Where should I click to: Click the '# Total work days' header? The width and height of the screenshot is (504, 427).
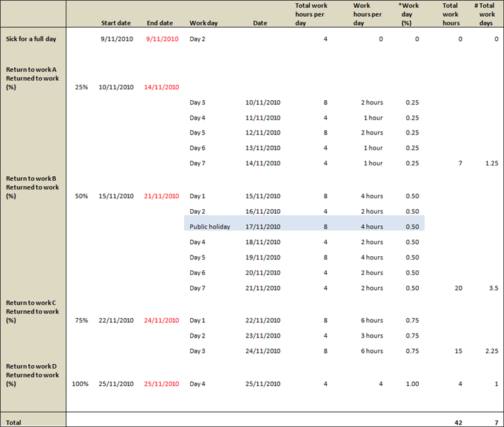(x=485, y=14)
